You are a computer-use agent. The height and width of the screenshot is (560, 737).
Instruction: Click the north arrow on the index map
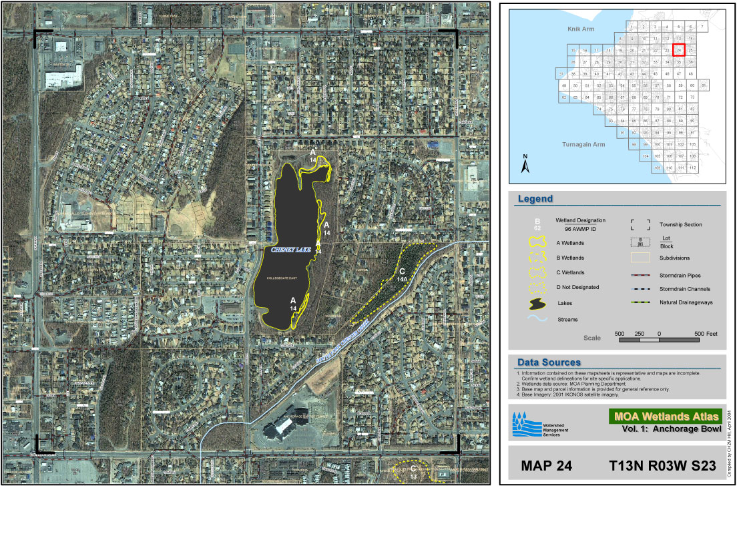coord(525,164)
